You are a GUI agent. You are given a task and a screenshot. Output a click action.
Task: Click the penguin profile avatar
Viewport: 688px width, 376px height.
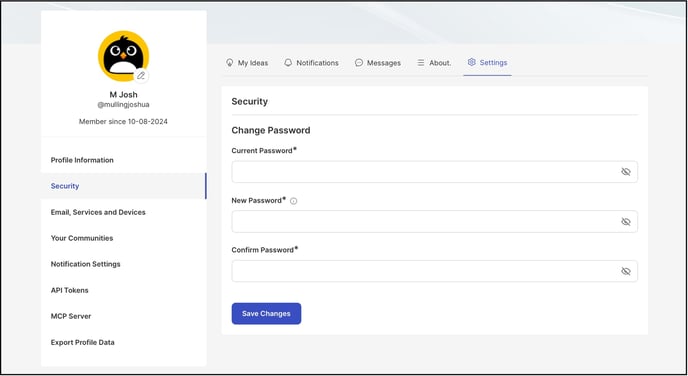tap(123, 56)
